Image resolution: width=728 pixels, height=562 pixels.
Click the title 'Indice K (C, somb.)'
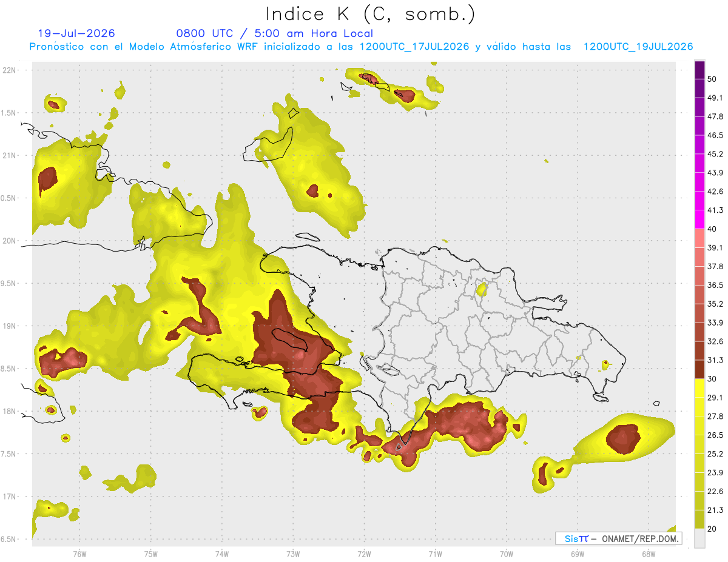click(x=370, y=15)
